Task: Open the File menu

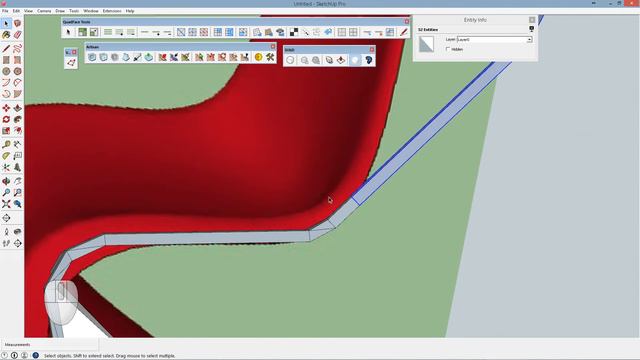Action: 5,11
